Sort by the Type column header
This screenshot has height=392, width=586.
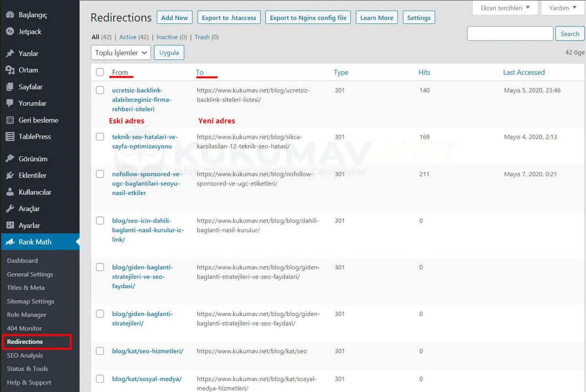point(341,72)
